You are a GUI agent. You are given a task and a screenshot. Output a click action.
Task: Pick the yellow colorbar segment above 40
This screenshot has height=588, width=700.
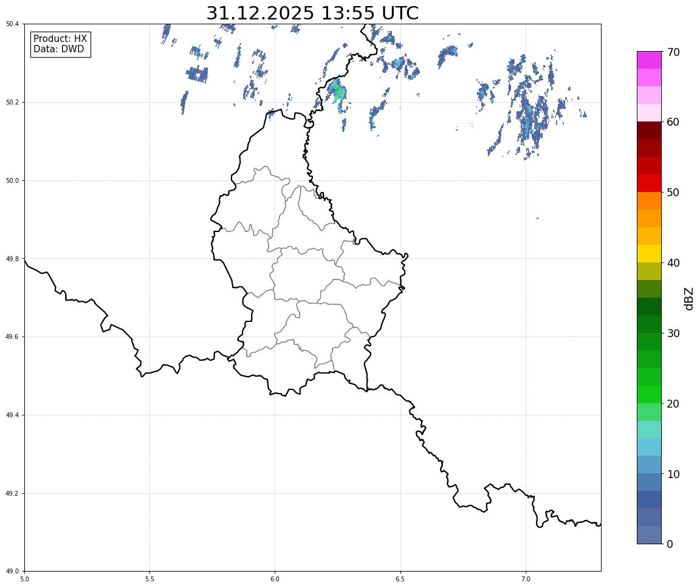pyautogui.click(x=649, y=254)
